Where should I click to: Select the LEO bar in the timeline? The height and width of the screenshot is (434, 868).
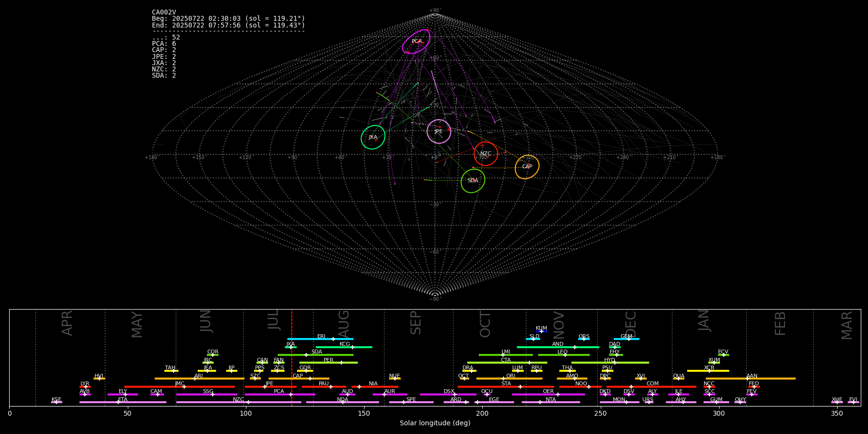(564, 354)
